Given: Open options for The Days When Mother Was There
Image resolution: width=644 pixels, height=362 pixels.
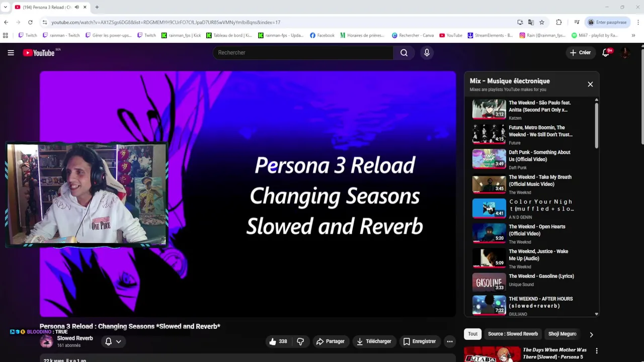Looking at the screenshot, I should pos(597,351).
